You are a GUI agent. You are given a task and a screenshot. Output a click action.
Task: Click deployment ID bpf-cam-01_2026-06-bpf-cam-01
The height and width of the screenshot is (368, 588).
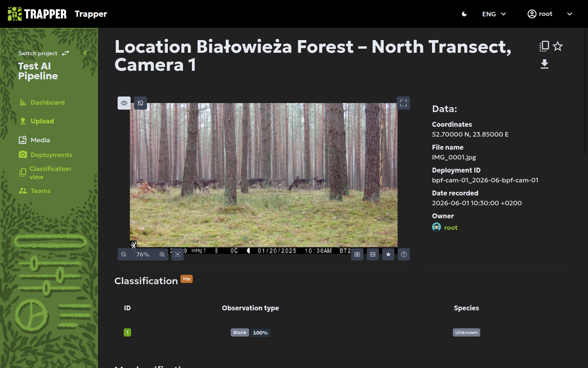coord(485,180)
